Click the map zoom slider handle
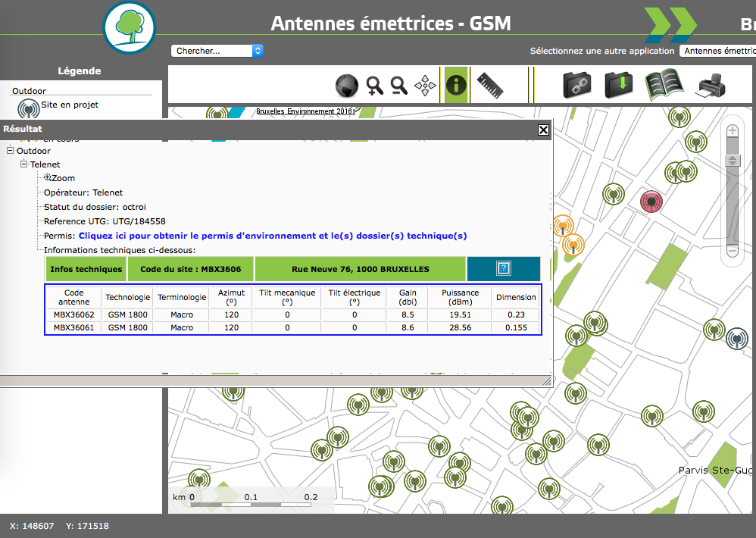 pos(733,161)
